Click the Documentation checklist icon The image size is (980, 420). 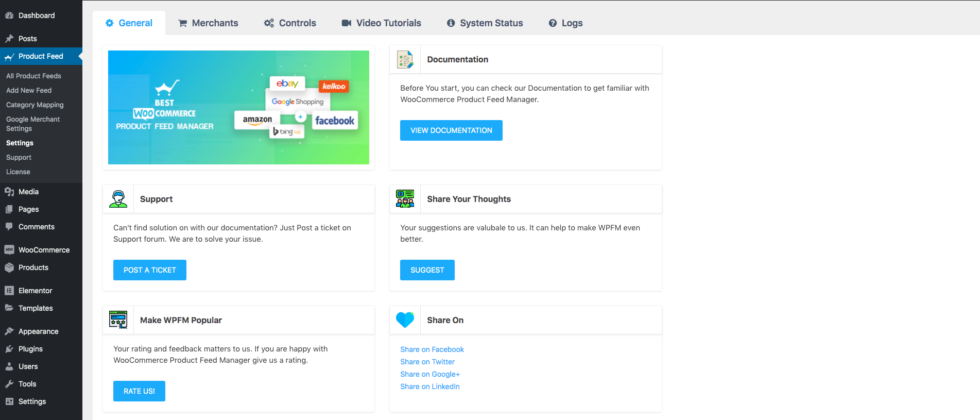tap(405, 60)
